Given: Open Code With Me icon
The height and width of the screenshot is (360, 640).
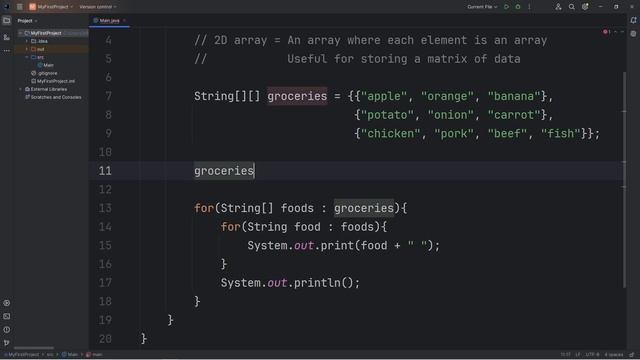Looking at the screenshot, I should tap(558, 7).
